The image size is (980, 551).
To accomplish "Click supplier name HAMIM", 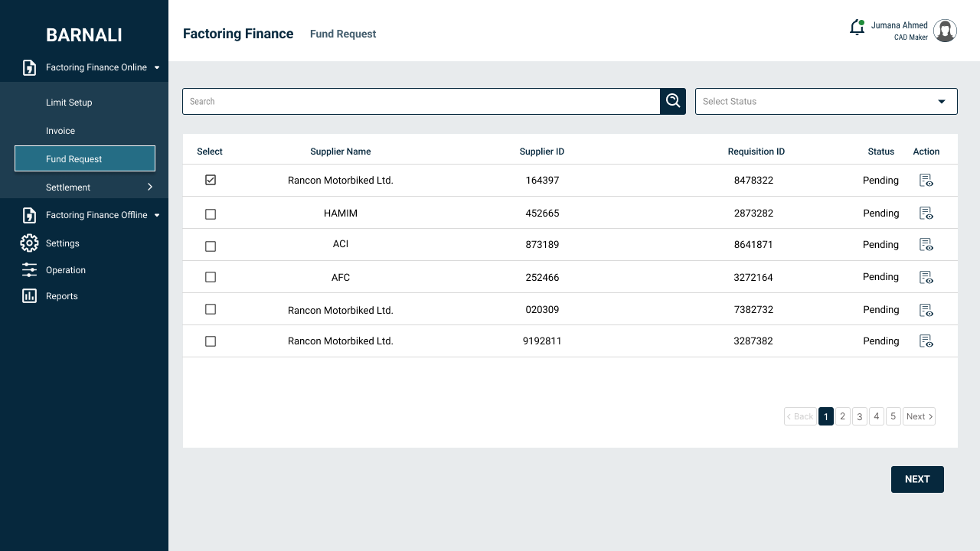I will [x=341, y=214].
